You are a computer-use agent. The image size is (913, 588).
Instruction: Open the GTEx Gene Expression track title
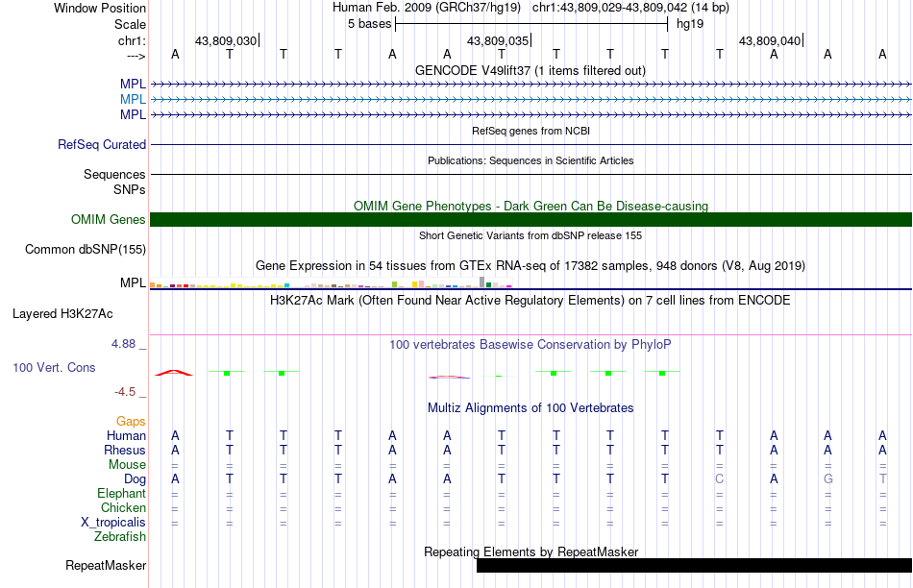(x=531, y=266)
